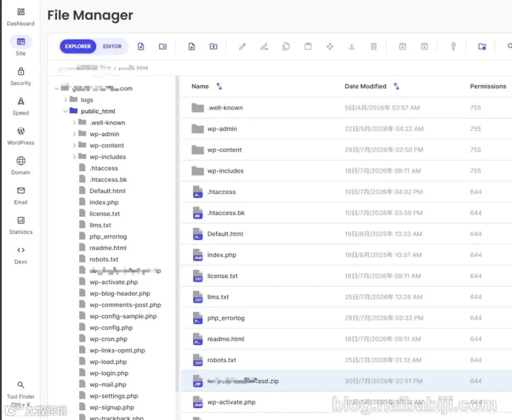The image size is (512, 420).
Task: Open Dashboard from the sidebar
Action: point(20,17)
